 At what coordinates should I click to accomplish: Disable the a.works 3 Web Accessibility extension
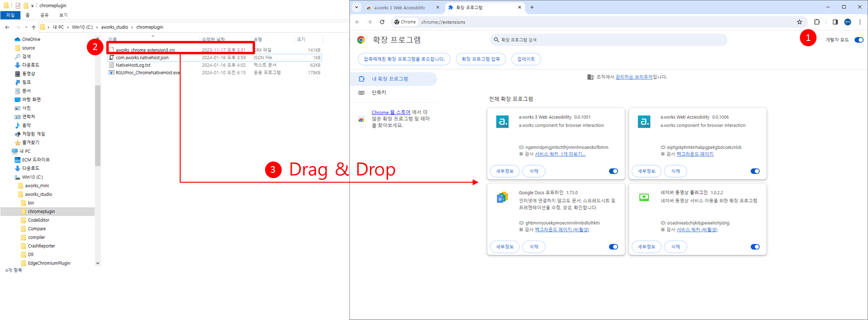(613, 171)
